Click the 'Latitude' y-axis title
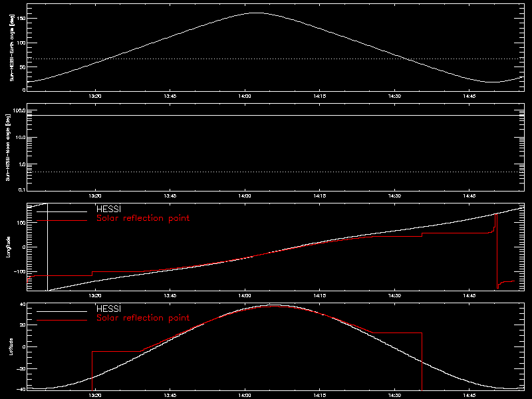The width and height of the screenshot is (532, 399). (x=11, y=346)
